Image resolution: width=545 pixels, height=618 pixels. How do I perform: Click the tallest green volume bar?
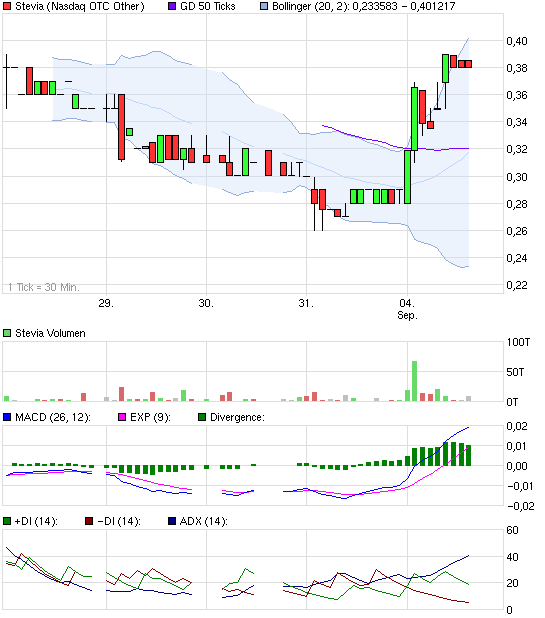[414, 381]
